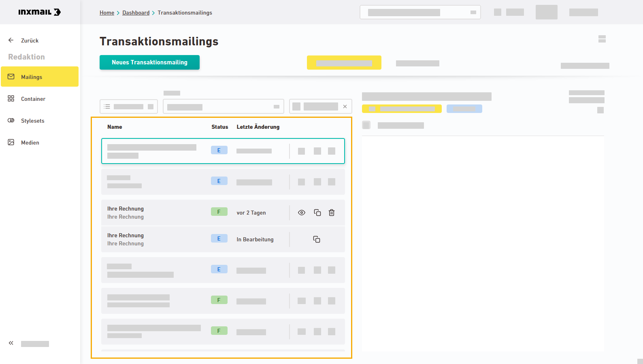Follow the Dashboard breadcrumb link
Screen dimensions: 643x364
coord(136,13)
